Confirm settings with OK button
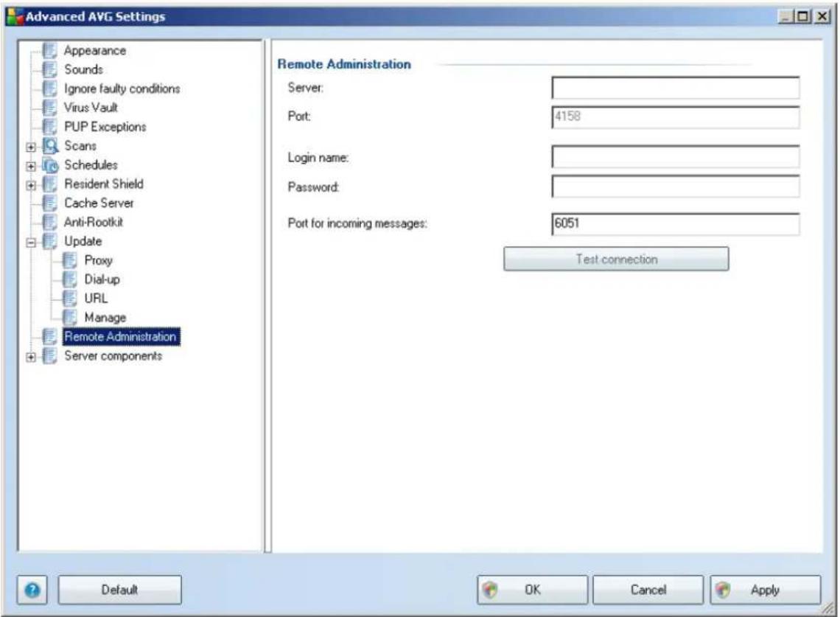This screenshot has height=617, width=840. click(x=533, y=590)
